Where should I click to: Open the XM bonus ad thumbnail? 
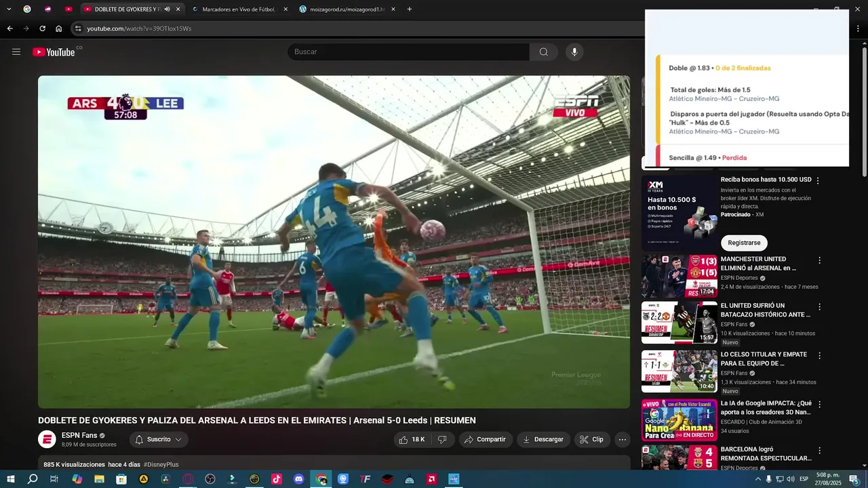(679, 214)
